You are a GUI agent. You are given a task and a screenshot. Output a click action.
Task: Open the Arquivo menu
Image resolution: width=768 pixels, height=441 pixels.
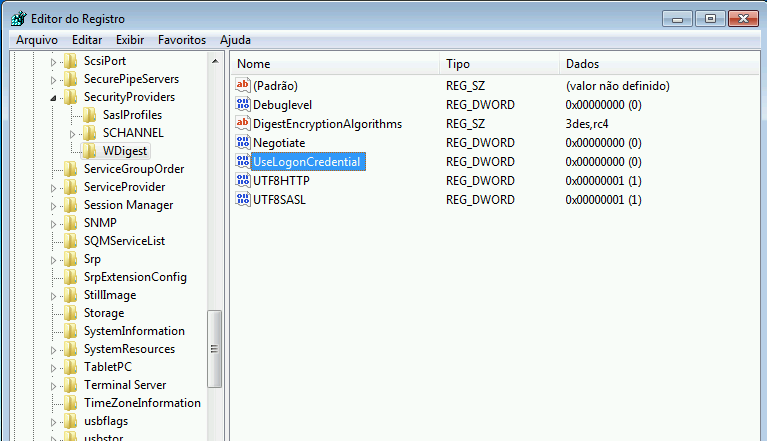38,40
